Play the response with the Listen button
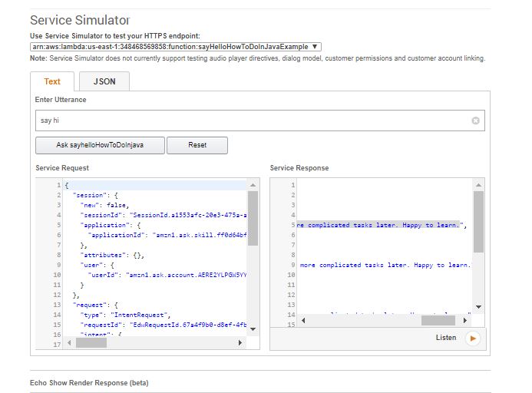Screen dimensions: 532x393 point(472,338)
